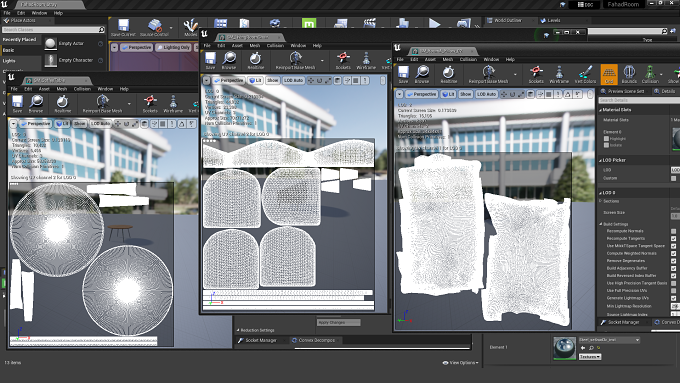680x383 pixels.
Task: Click Wireframe icon in middle mesh editor toolbar
Action: click(x=366, y=61)
